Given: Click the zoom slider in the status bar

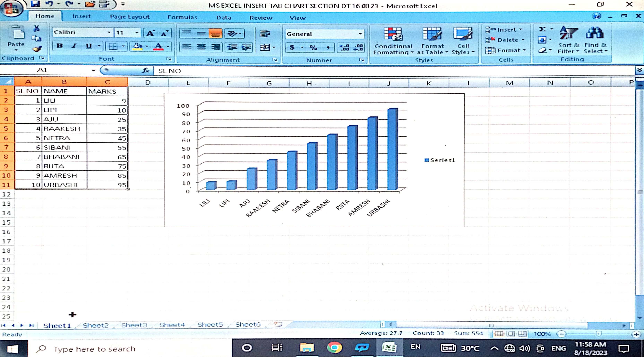Looking at the screenshot, I should point(598,334).
